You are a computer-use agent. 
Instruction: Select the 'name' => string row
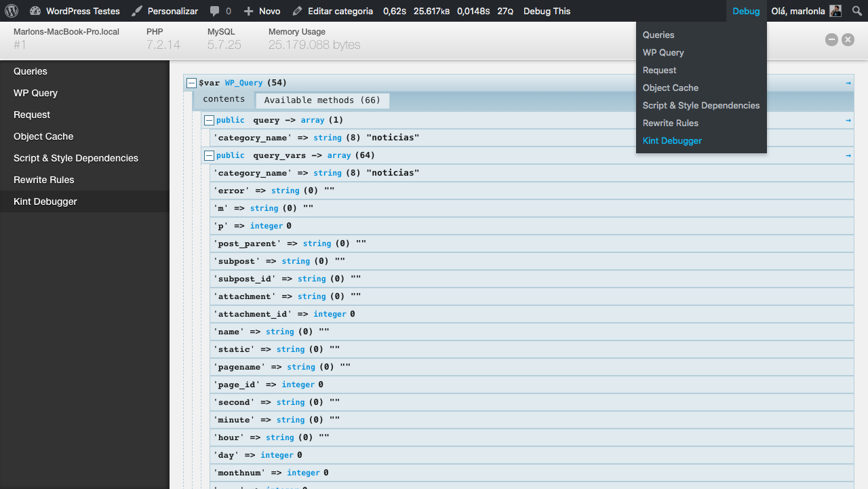click(532, 332)
